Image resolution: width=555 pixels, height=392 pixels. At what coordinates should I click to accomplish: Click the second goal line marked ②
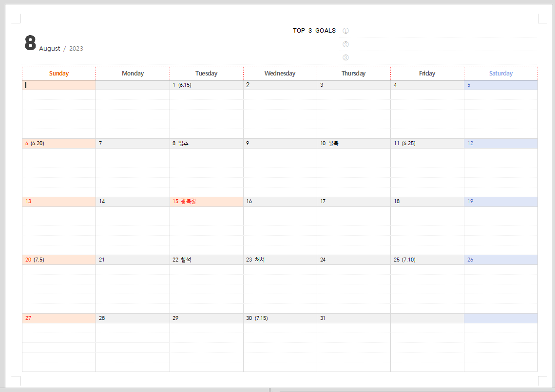(x=438, y=44)
